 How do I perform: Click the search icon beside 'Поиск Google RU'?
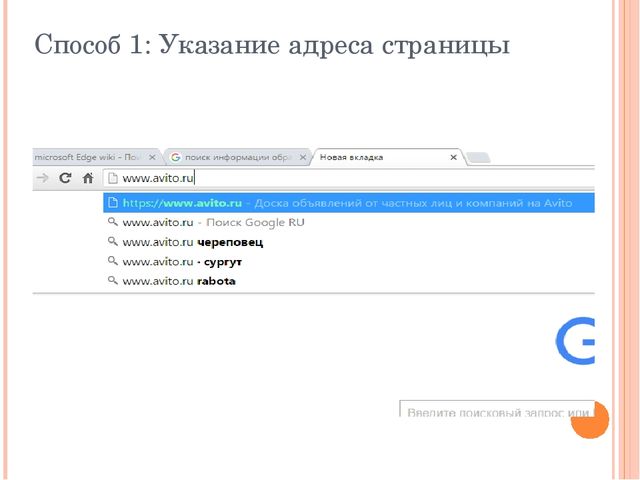click(113, 222)
